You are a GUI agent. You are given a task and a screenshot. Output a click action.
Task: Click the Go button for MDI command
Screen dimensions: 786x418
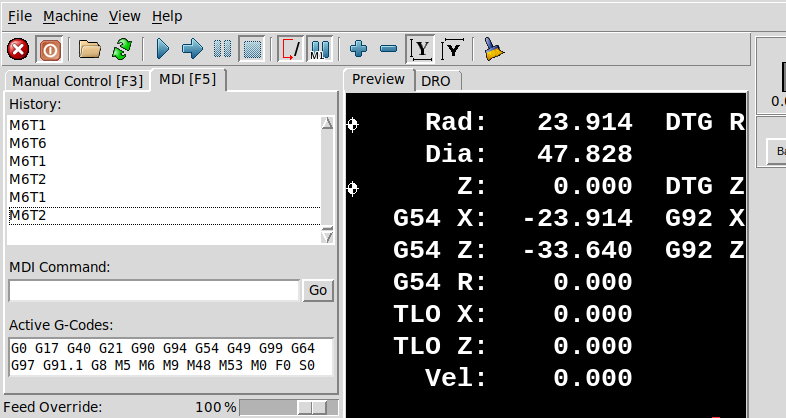coord(318,291)
